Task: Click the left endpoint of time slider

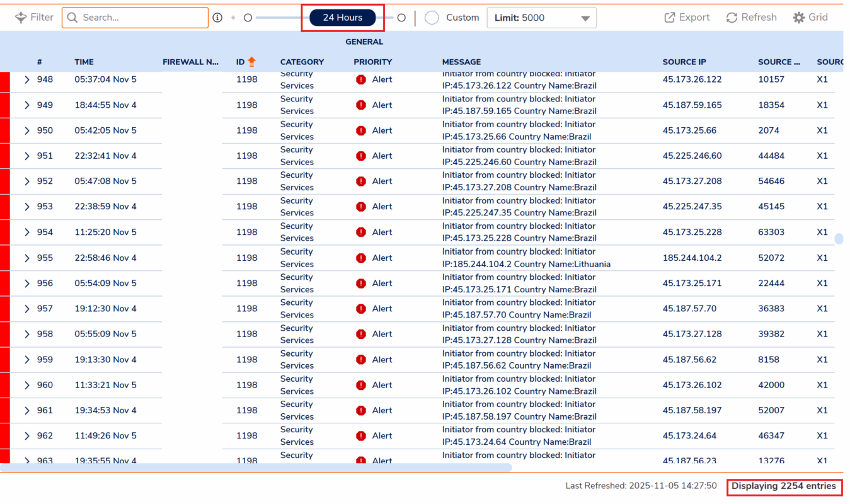Action: (248, 18)
